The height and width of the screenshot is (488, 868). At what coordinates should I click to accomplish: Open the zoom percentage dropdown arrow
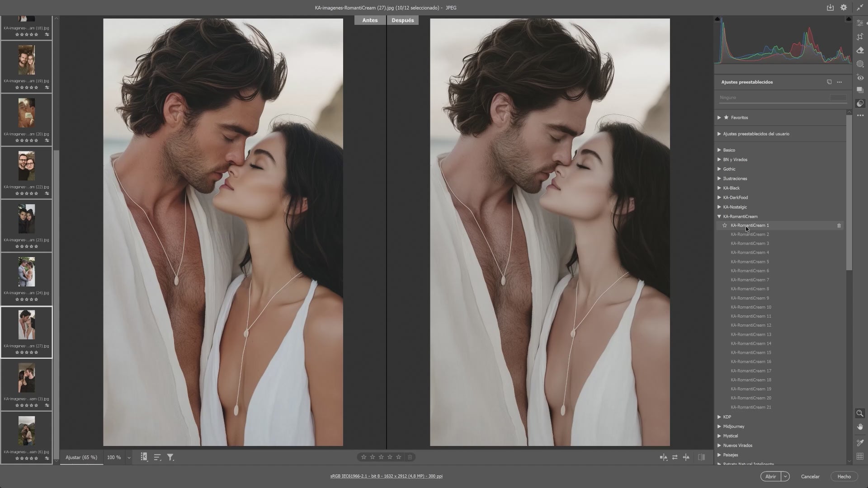(x=129, y=458)
